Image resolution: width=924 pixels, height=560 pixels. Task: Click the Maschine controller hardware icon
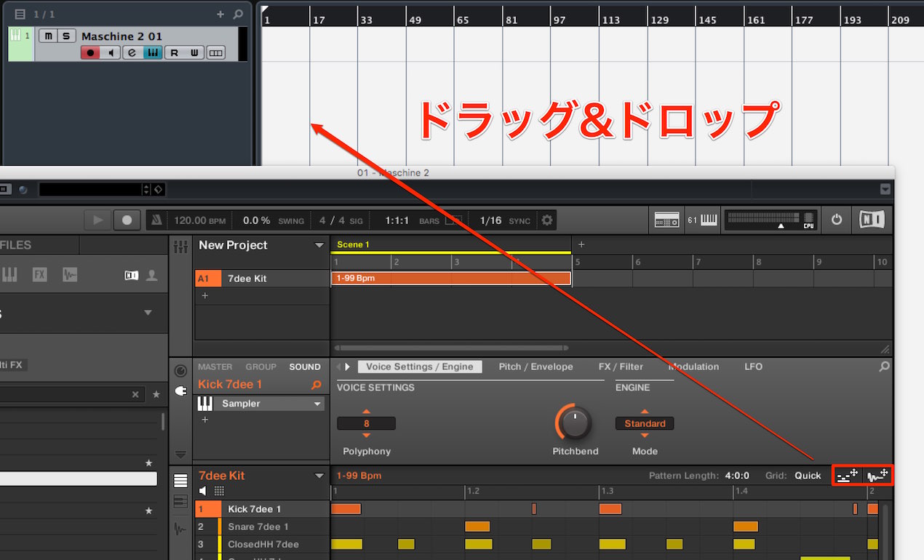666,220
